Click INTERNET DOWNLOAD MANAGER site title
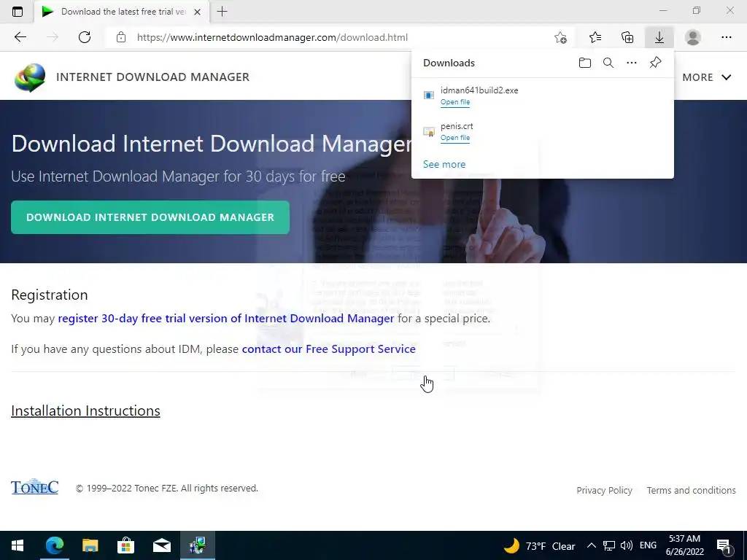Screen dimensions: 747x560 (153, 77)
